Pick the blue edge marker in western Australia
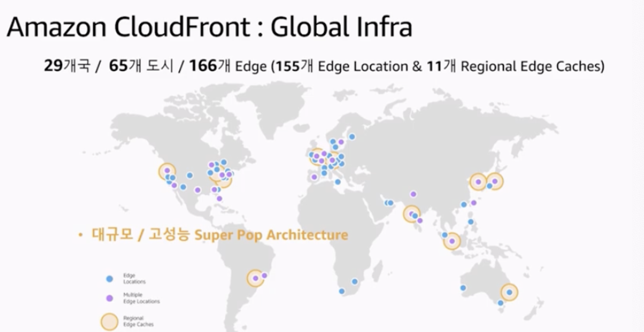 click(x=463, y=288)
